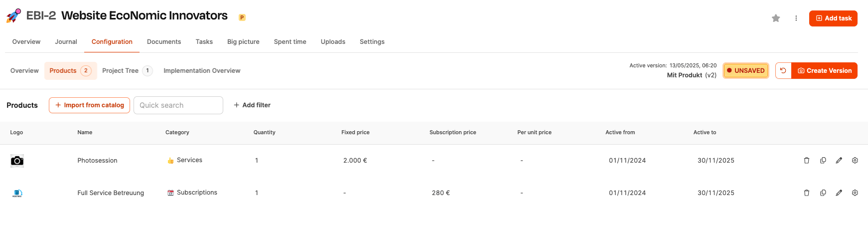Open settings gear for Photosession row
Image resolution: width=868 pixels, height=228 pixels.
pos(855,161)
